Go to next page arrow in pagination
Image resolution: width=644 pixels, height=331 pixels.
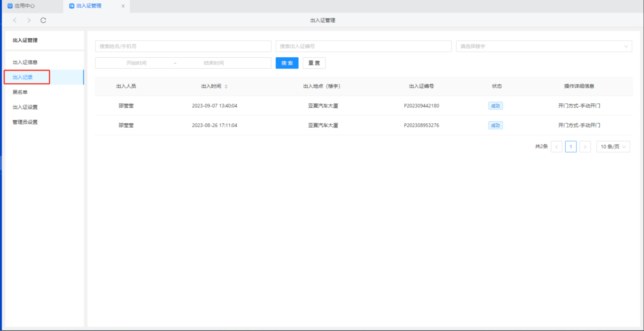(585, 147)
